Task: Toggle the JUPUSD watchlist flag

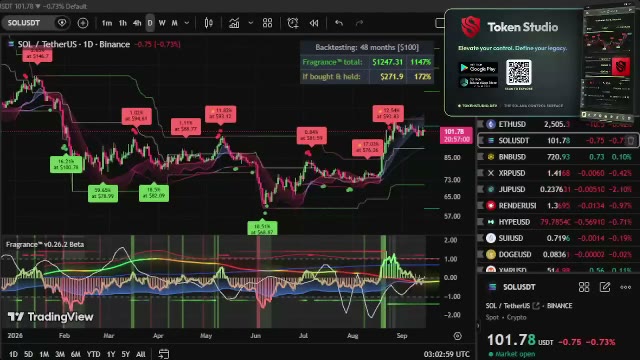Action: (x=480, y=189)
